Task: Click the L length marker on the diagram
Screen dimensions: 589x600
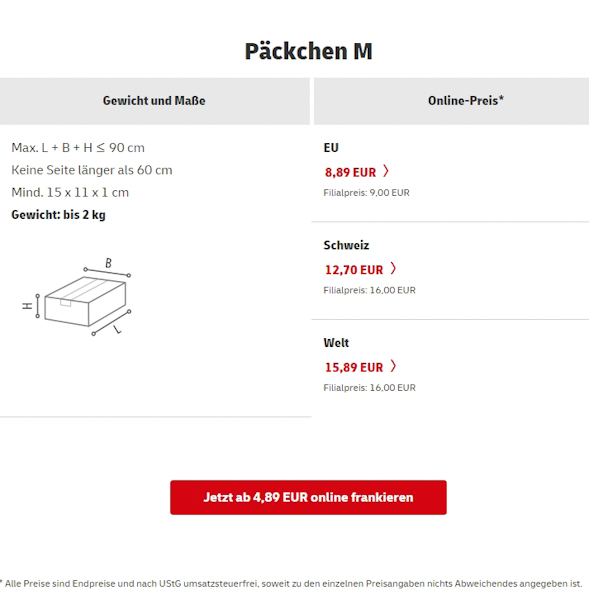Action: (x=117, y=329)
